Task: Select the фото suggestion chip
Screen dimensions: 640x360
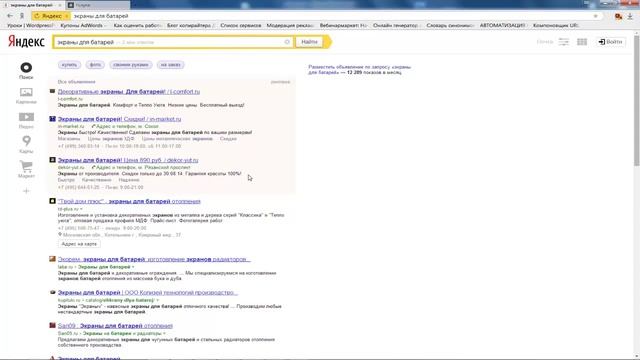Action: (x=95, y=65)
